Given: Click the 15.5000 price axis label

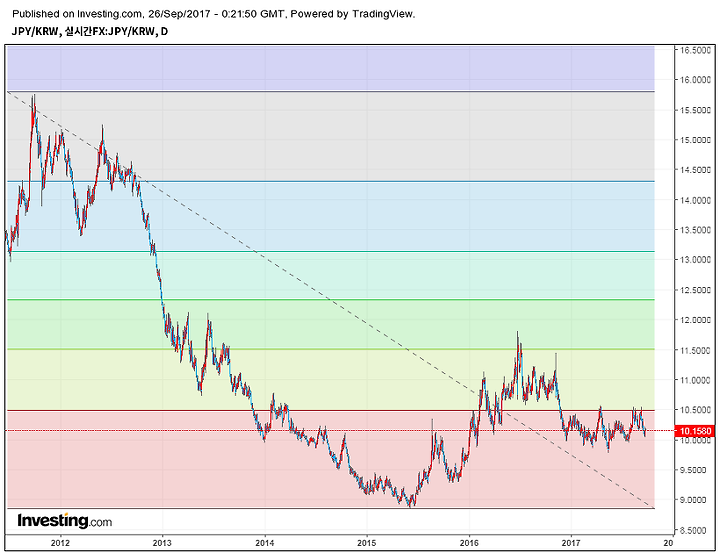Looking at the screenshot, I should click(x=696, y=110).
